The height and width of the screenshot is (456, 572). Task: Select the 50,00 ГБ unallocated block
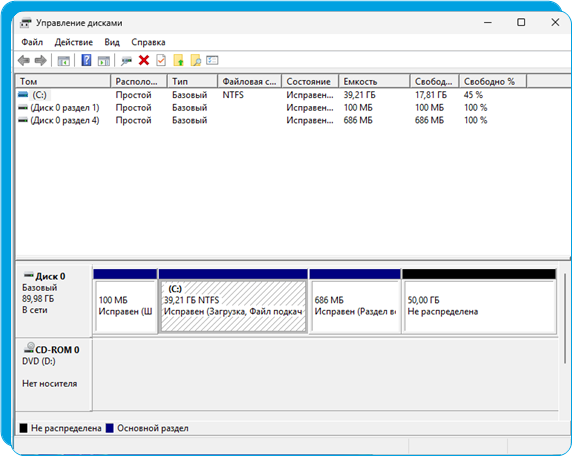tap(479, 306)
